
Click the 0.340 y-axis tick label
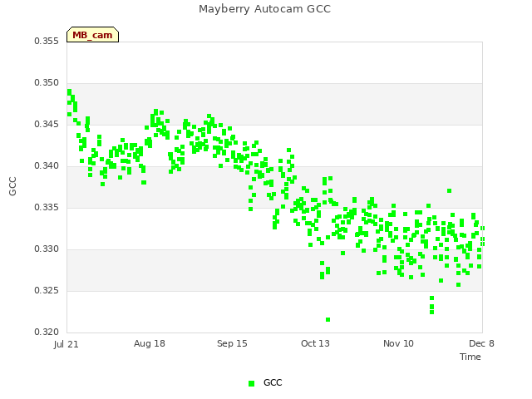[x=47, y=166]
